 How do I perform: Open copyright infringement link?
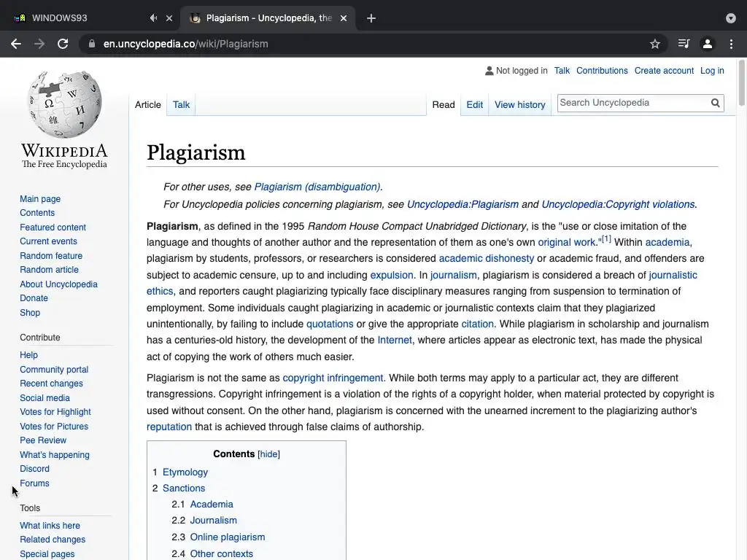(x=333, y=378)
